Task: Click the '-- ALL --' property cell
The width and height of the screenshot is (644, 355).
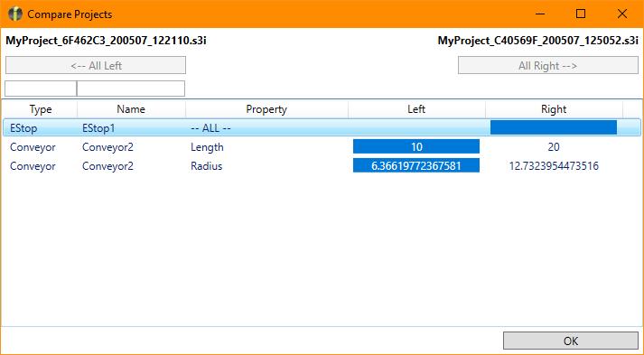Action: point(210,128)
